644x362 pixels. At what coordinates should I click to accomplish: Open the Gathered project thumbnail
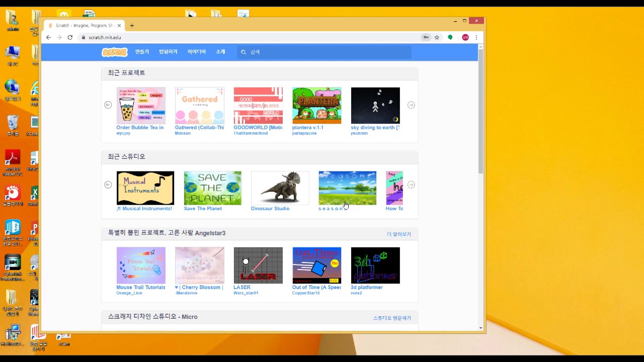coord(199,106)
